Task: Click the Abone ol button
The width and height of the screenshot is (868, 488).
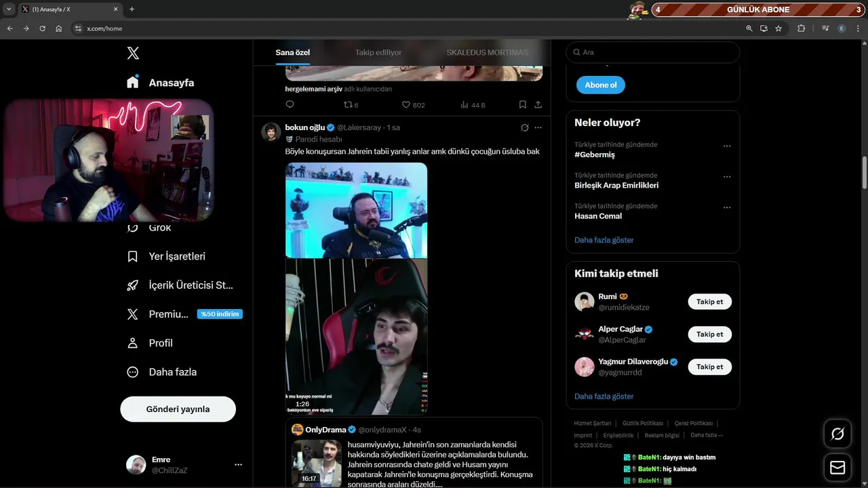Action: coord(600,85)
